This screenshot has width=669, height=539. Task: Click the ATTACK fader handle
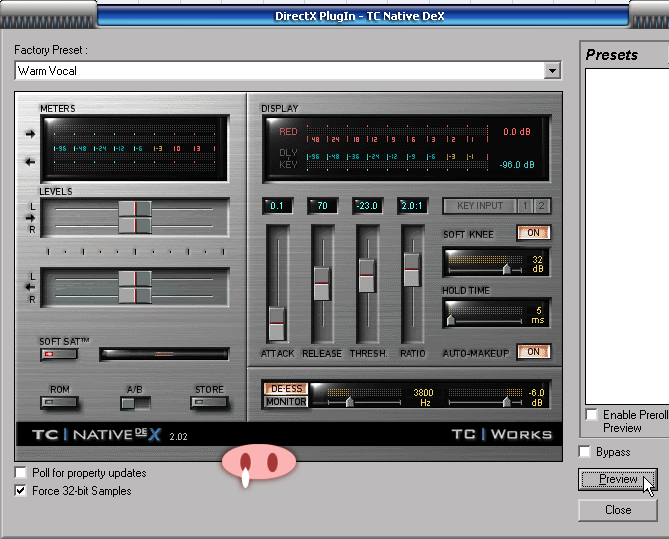tap(277, 323)
